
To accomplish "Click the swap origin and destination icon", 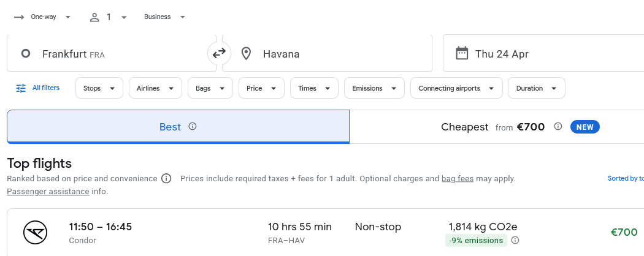I will pyautogui.click(x=219, y=53).
